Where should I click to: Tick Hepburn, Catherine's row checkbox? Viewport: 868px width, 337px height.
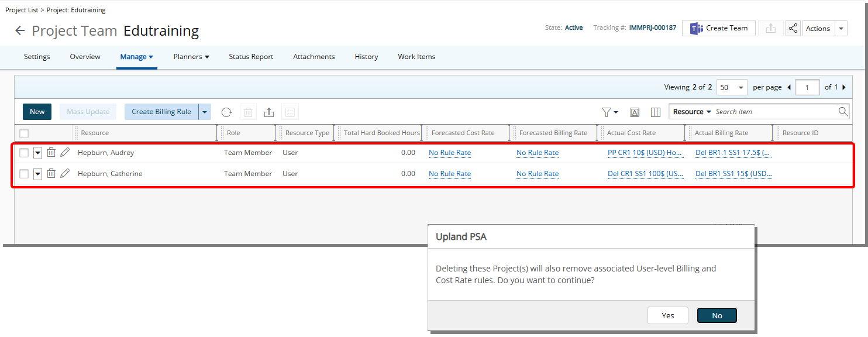point(24,173)
